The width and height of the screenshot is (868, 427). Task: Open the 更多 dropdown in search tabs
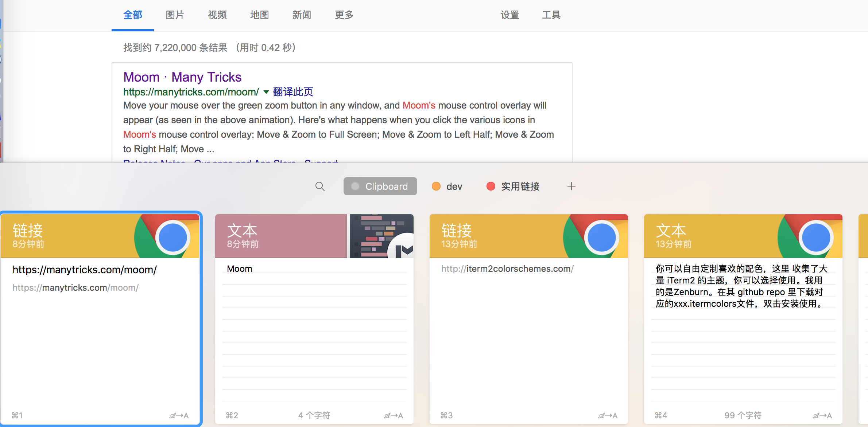coord(344,15)
